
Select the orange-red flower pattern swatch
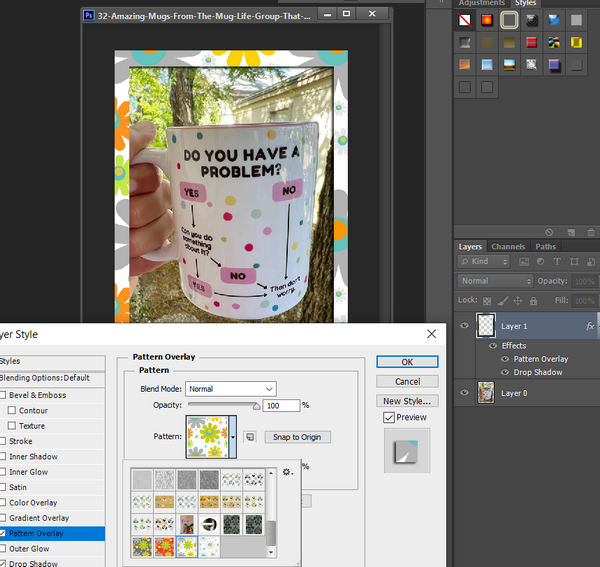coord(164,547)
